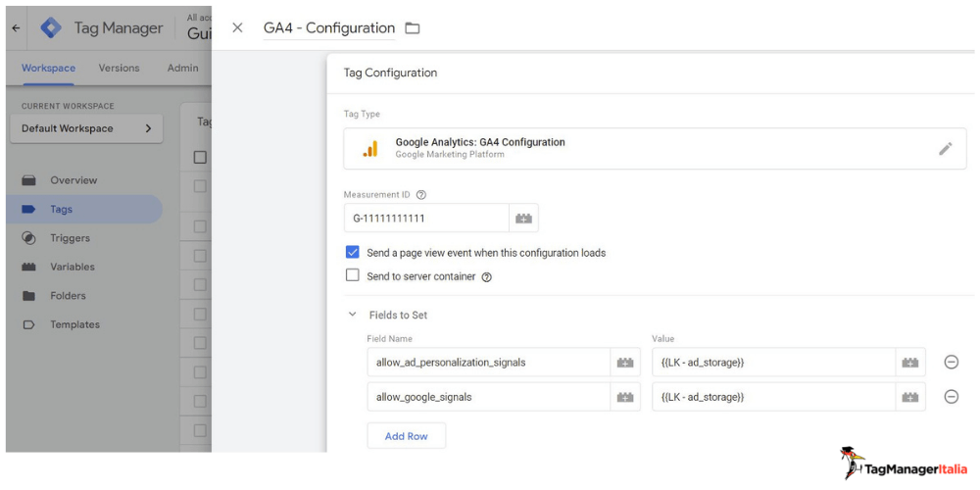
Task: Click the folder icon next to tag name
Action: point(412,28)
